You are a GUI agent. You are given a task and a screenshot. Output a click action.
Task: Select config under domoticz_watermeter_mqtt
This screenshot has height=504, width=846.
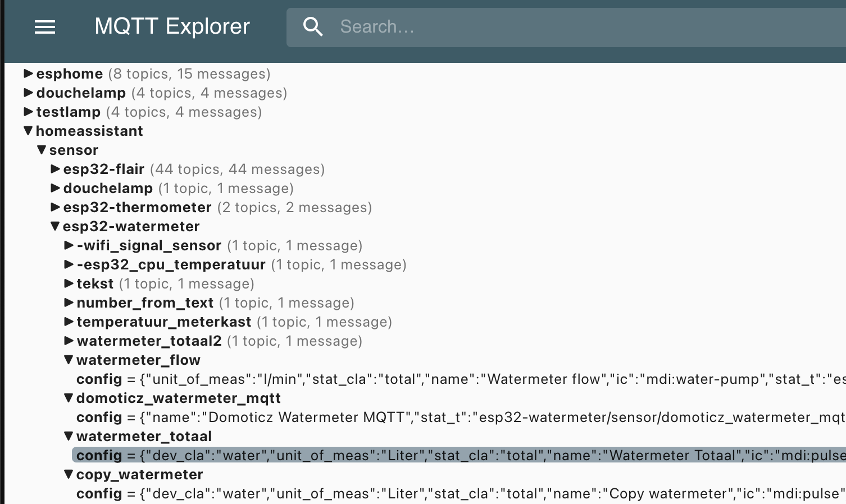pyautogui.click(x=99, y=418)
